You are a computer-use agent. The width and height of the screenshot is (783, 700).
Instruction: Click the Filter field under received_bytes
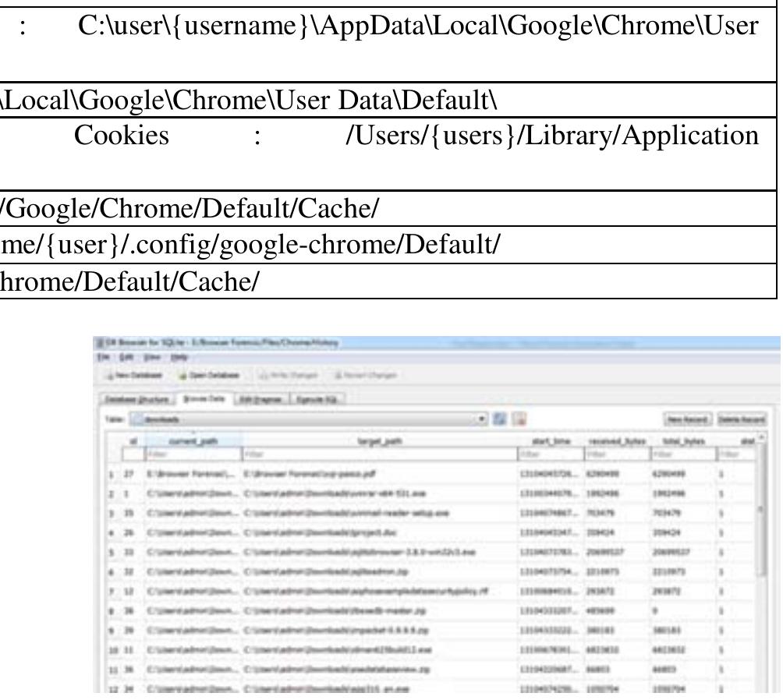[x=617, y=454]
